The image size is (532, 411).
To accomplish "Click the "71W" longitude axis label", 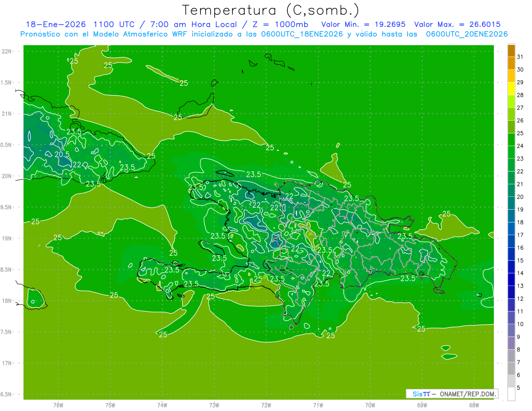I will 318,405.
